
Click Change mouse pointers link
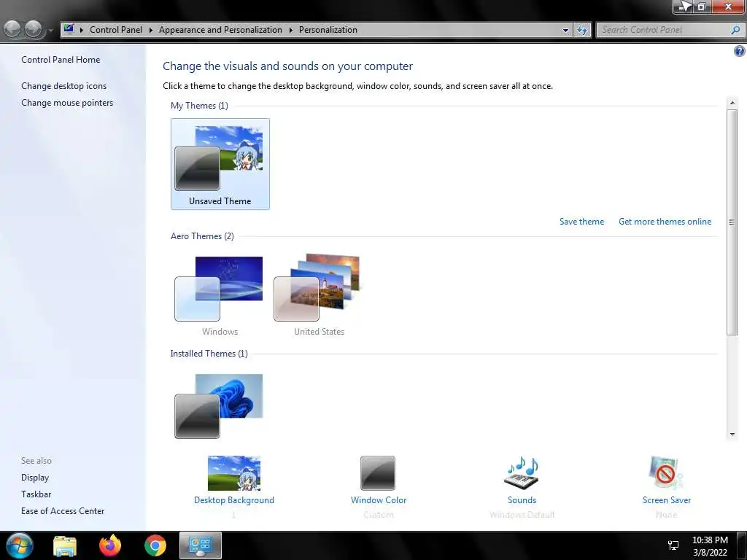pyautogui.click(x=67, y=103)
